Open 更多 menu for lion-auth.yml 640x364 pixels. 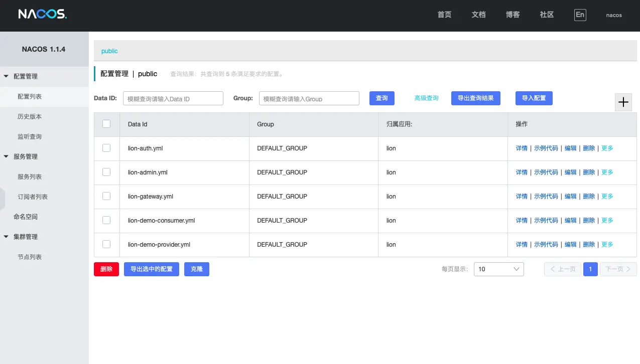click(607, 148)
